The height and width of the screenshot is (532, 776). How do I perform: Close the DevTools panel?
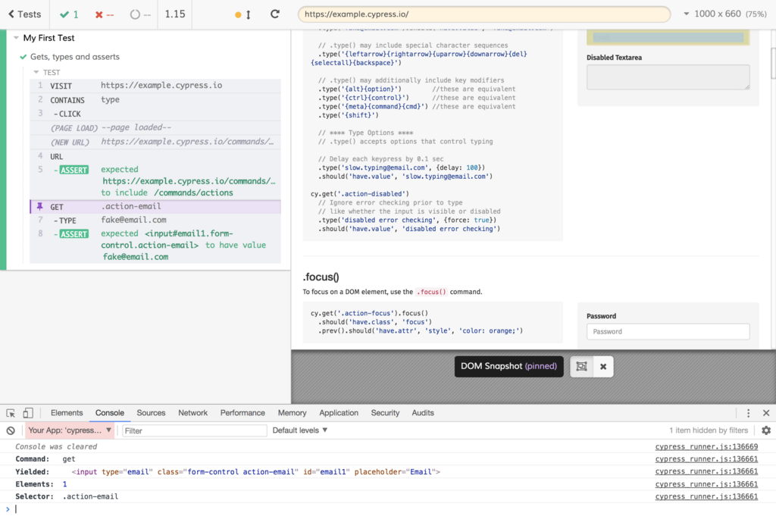coord(766,413)
